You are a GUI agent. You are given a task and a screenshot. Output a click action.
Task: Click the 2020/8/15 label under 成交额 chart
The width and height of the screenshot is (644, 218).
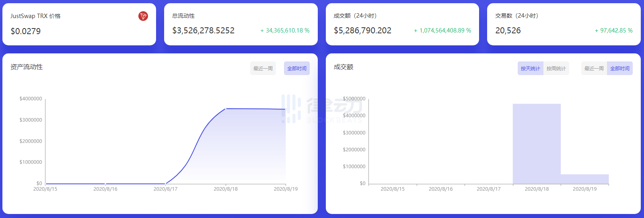pyautogui.click(x=393, y=189)
